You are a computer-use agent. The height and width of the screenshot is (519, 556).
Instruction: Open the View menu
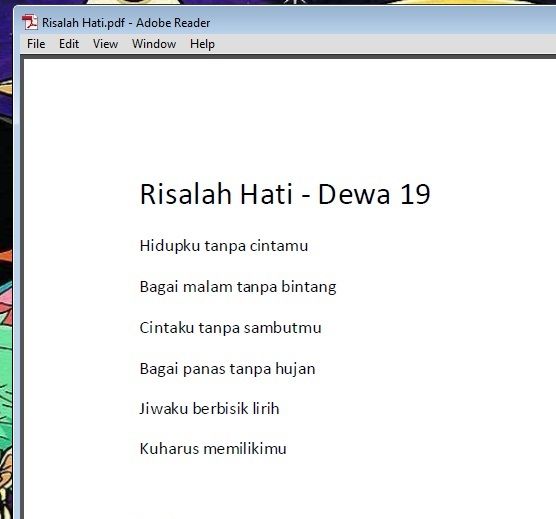pos(105,44)
